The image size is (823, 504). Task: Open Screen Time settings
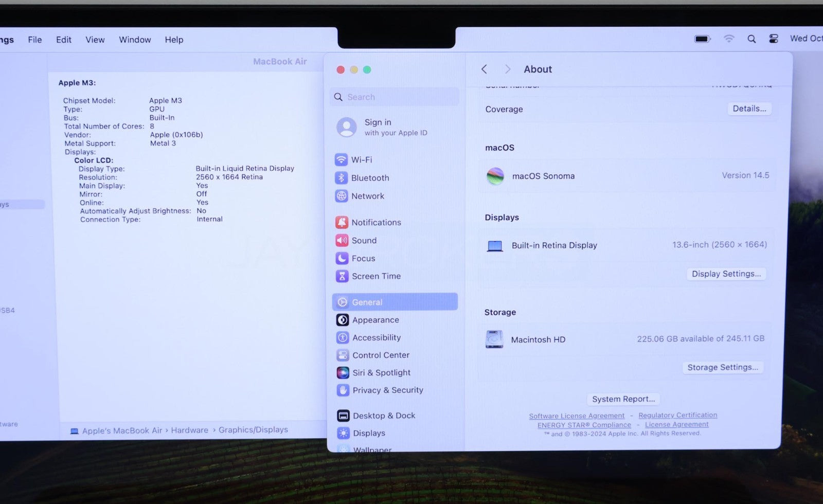(375, 276)
